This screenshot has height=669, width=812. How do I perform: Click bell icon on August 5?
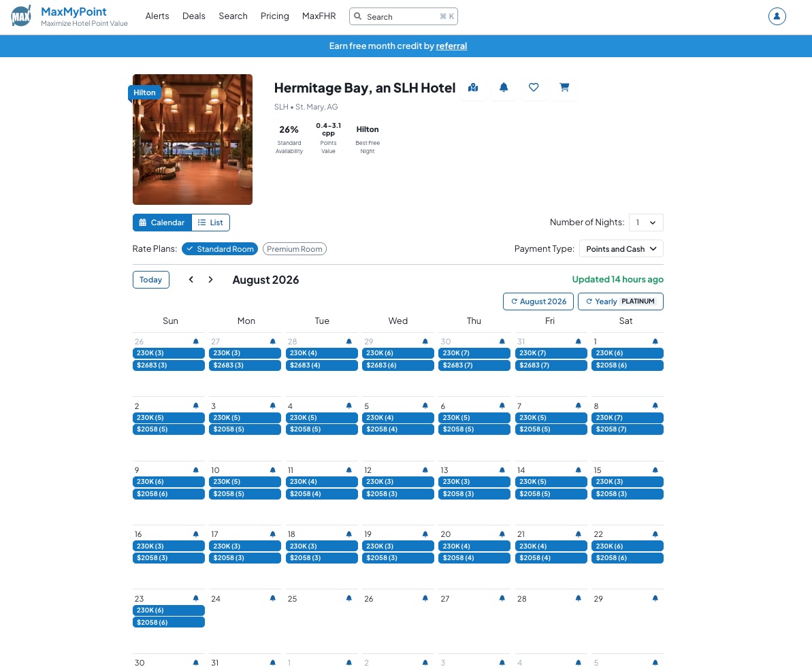[x=425, y=406]
